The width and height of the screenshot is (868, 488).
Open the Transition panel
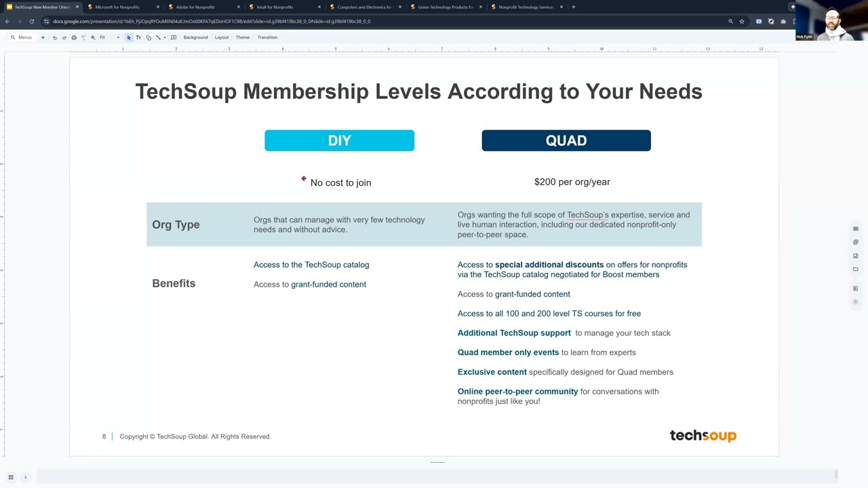pyautogui.click(x=267, y=37)
